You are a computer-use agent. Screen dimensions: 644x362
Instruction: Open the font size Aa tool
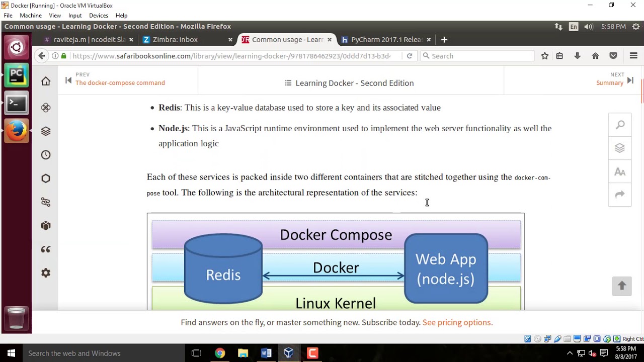pyautogui.click(x=620, y=172)
